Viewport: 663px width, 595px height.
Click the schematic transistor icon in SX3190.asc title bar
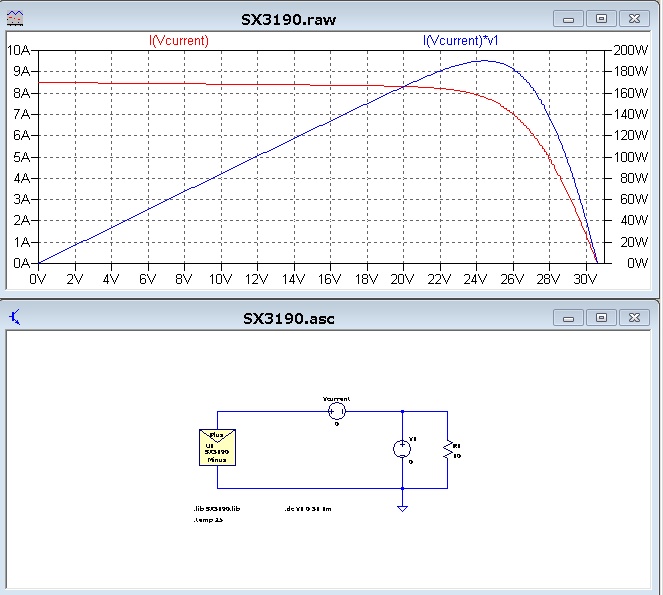coord(15,317)
